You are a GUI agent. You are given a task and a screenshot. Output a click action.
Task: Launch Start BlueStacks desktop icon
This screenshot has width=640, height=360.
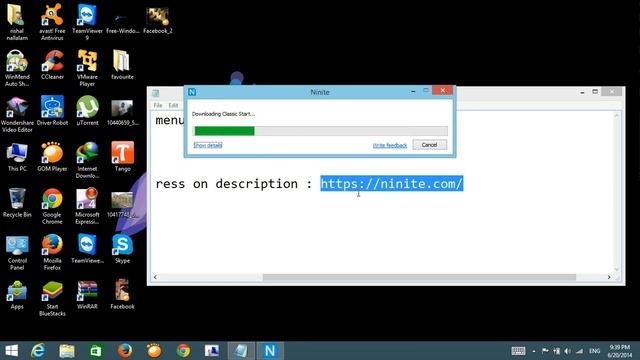point(52,299)
